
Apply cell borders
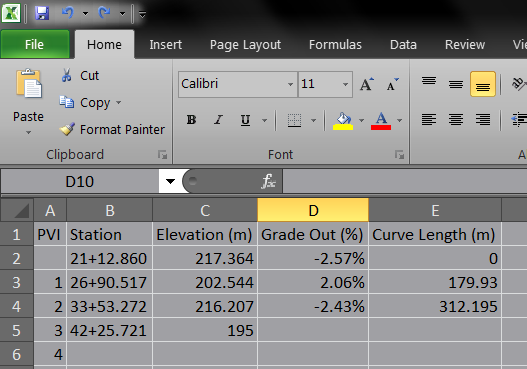pos(294,120)
